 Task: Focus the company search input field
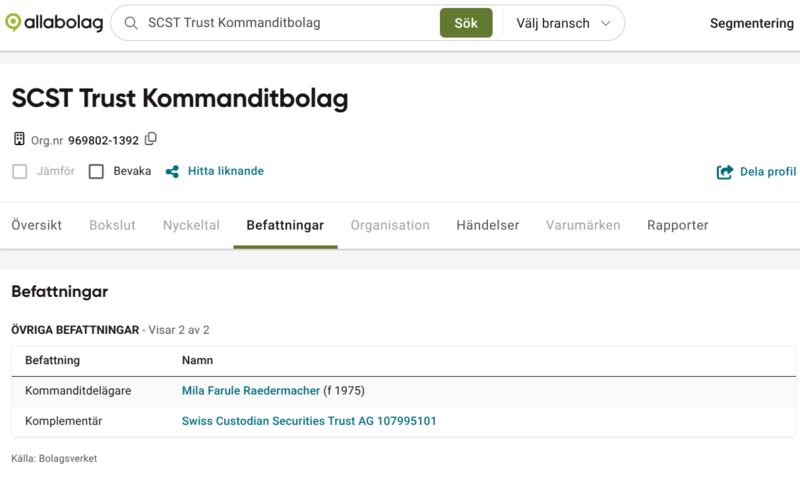point(291,23)
